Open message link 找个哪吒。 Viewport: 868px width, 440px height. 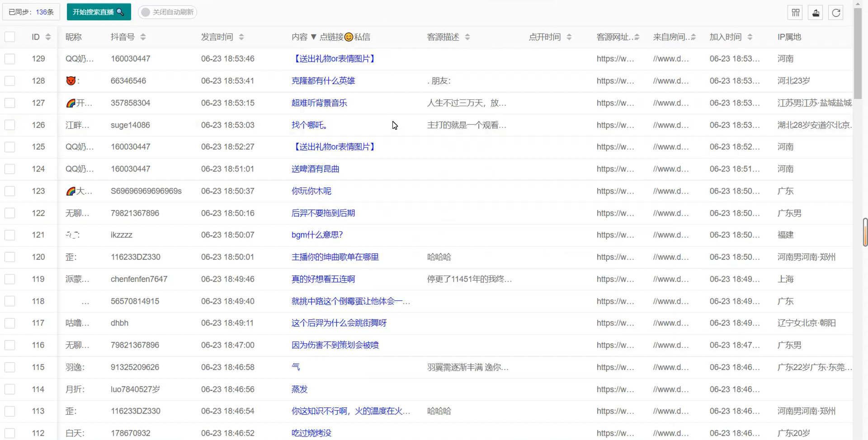tap(310, 125)
